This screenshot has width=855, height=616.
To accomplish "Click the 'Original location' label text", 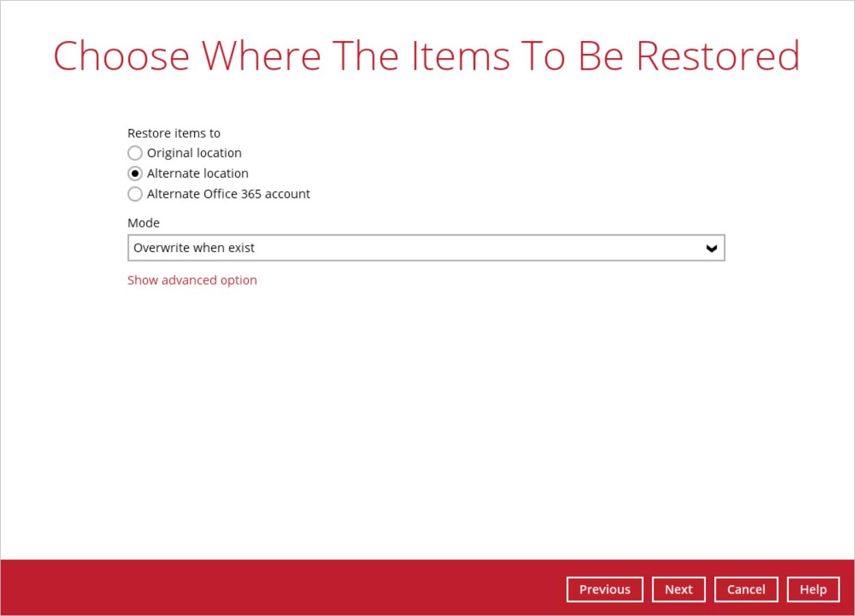I will [194, 153].
